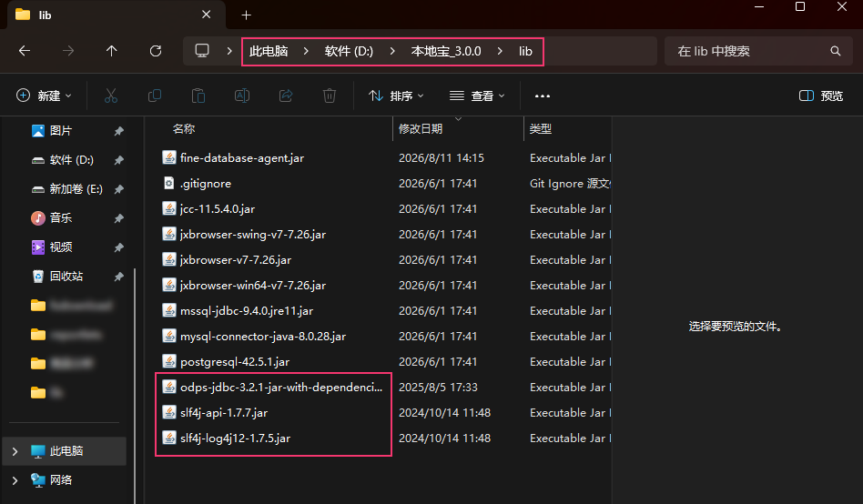Screen dimensions: 863x504
Task: Select the odps-jdbc-3.2.1 jar file
Action: click(x=281, y=388)
